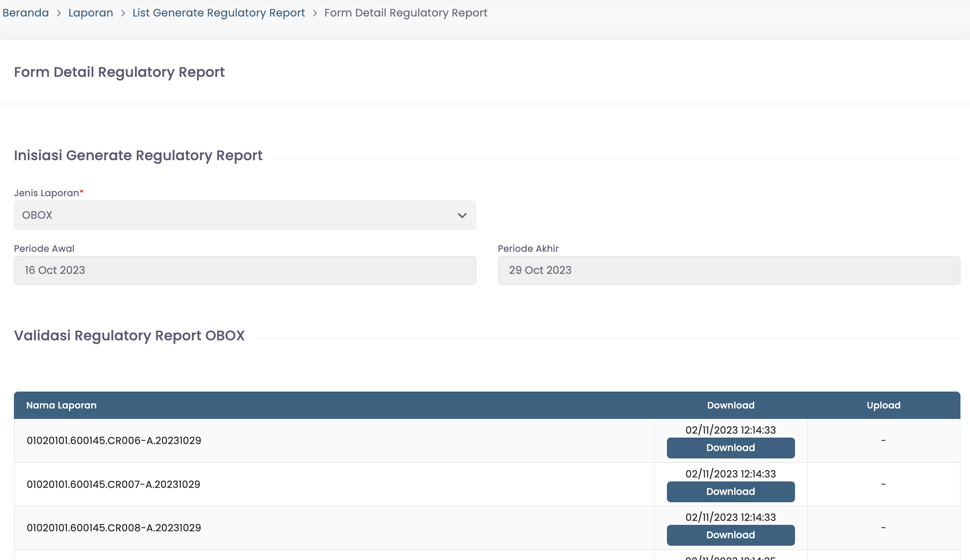Screen dimensions: 970x560
Task: Download the CR008-A report file
Action: point(730,535)
